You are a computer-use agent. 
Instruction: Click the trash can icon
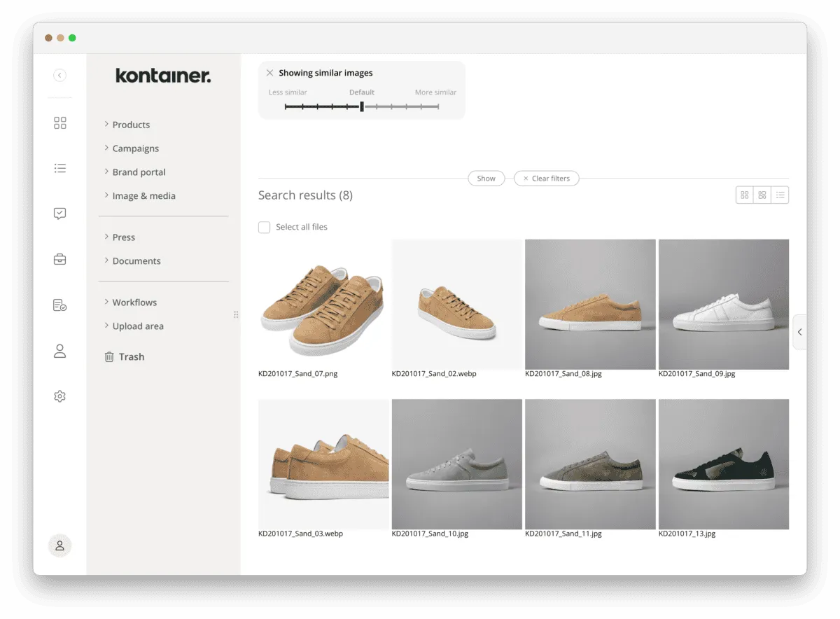point(109,357)
